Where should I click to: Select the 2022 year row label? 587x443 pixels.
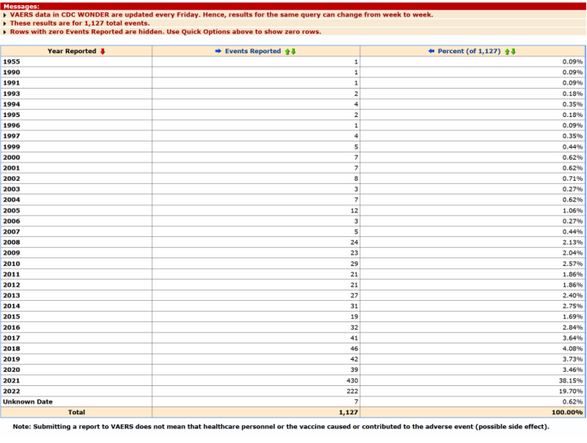pyautogui.click(x=12, y=391)
